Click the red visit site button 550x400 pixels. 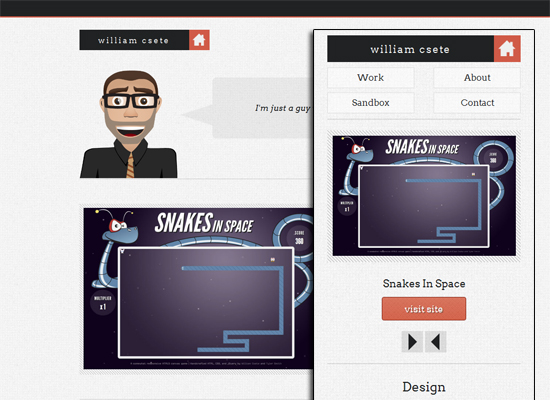pyautogui.click(x=424, y=309)
